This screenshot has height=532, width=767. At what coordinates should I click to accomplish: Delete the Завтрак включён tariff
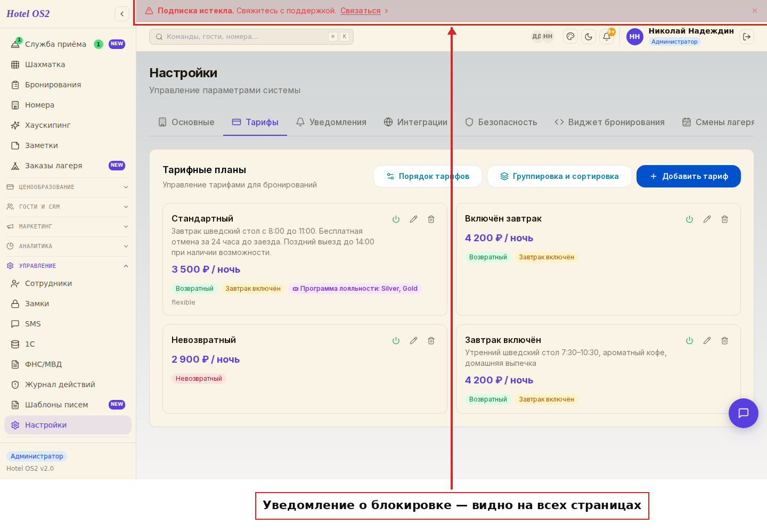724,341
